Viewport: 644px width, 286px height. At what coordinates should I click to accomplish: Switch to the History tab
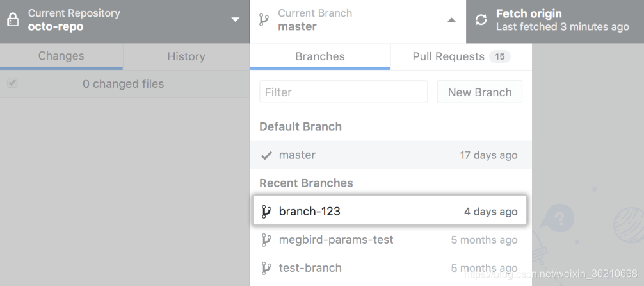click(186, 56)
